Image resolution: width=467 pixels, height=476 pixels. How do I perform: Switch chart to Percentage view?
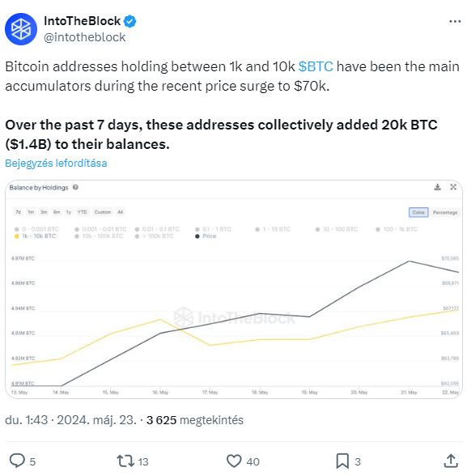(445, 212)
